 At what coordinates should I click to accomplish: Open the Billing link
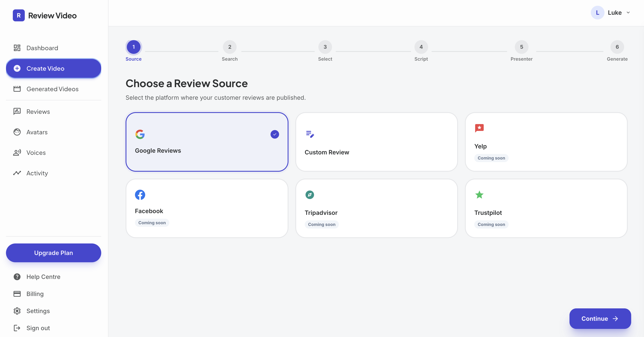(54, 294)
